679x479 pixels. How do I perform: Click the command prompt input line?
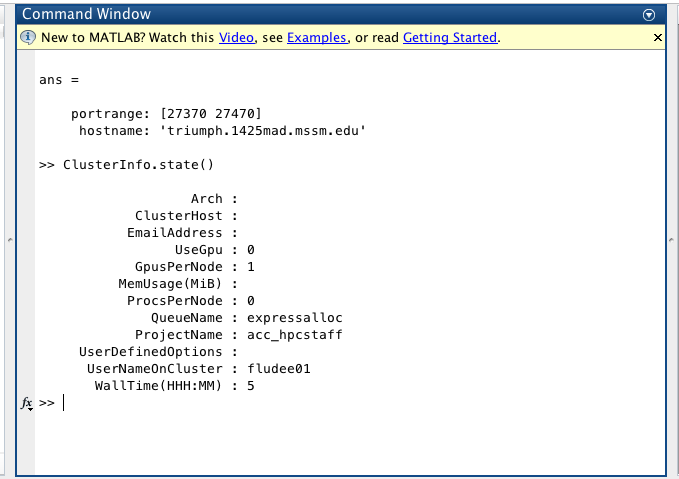tap(300, 403)
